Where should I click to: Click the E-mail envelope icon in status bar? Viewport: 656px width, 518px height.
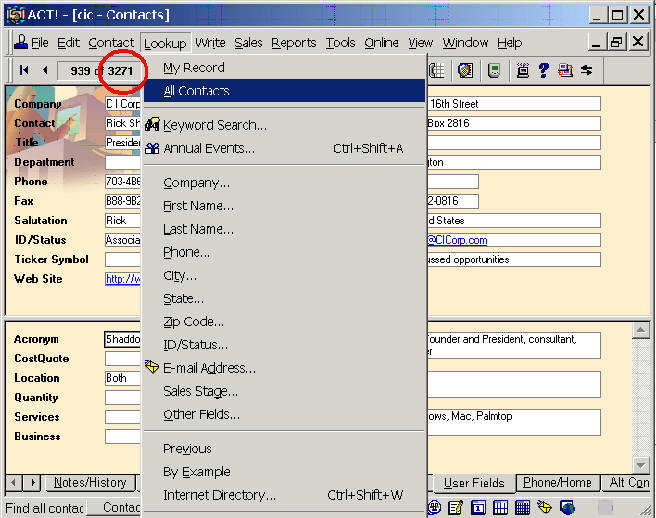coord(544,508)
